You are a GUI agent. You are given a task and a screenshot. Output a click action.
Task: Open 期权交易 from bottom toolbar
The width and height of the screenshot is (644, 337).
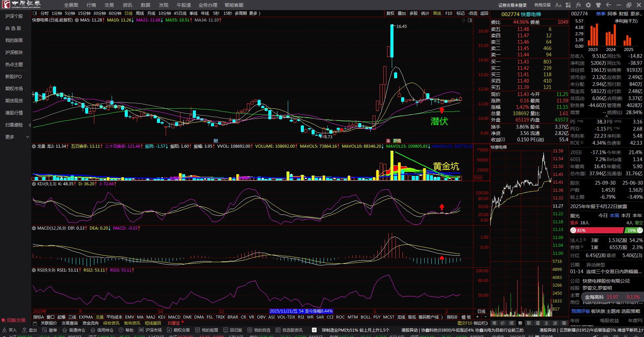pyautogui.click(x=178, y=330)
